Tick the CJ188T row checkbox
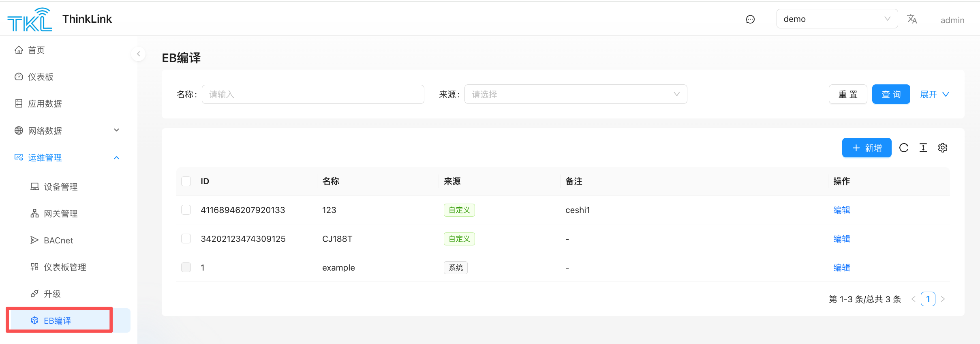 click(x=186, y=239)
